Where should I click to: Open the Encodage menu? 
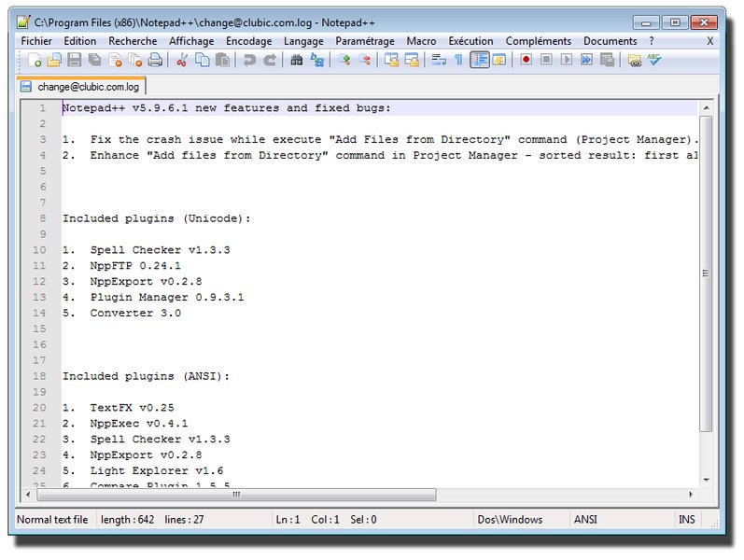coord(248,41)
